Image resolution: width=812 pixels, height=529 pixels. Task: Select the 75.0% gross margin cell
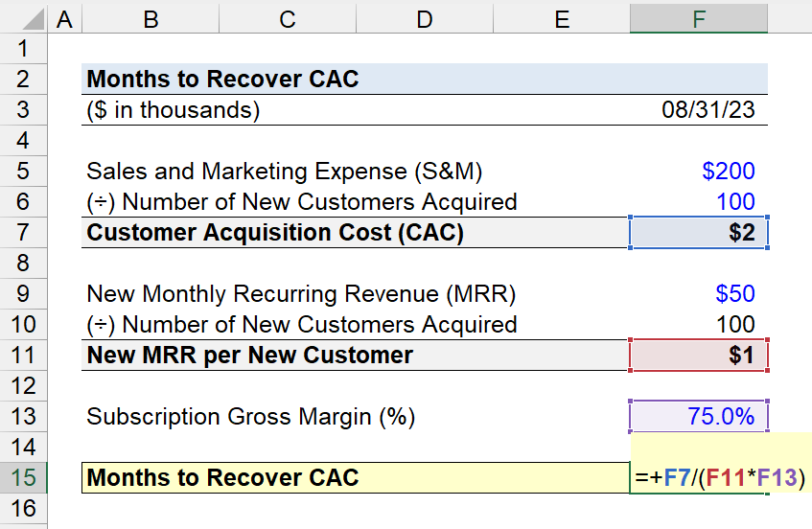[699, 416]
